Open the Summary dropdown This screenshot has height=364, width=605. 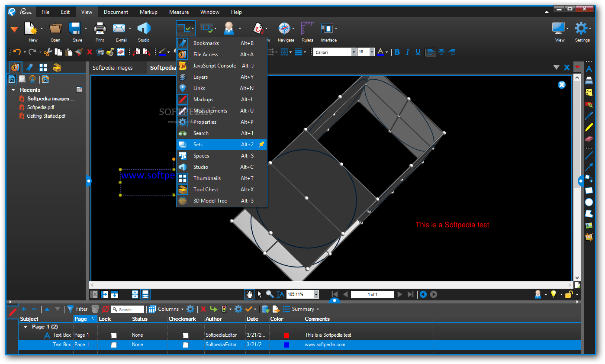301,309
